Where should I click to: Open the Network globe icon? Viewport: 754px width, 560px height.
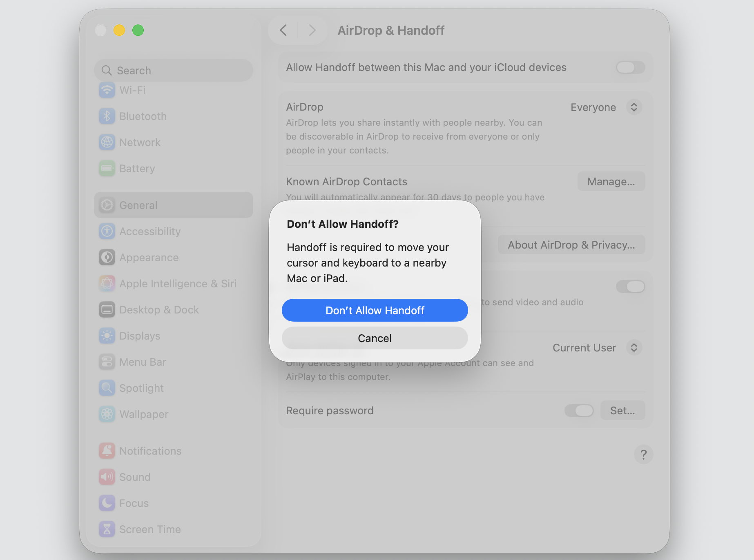click(107, 142)
